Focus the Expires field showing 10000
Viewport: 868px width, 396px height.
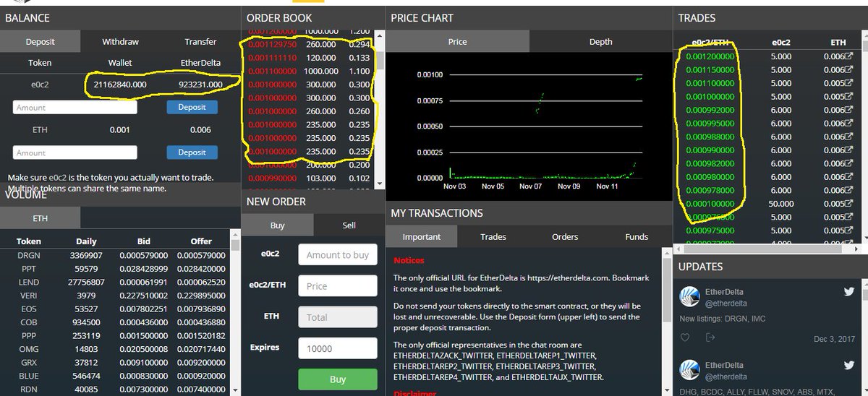click(x=338, y=348)
